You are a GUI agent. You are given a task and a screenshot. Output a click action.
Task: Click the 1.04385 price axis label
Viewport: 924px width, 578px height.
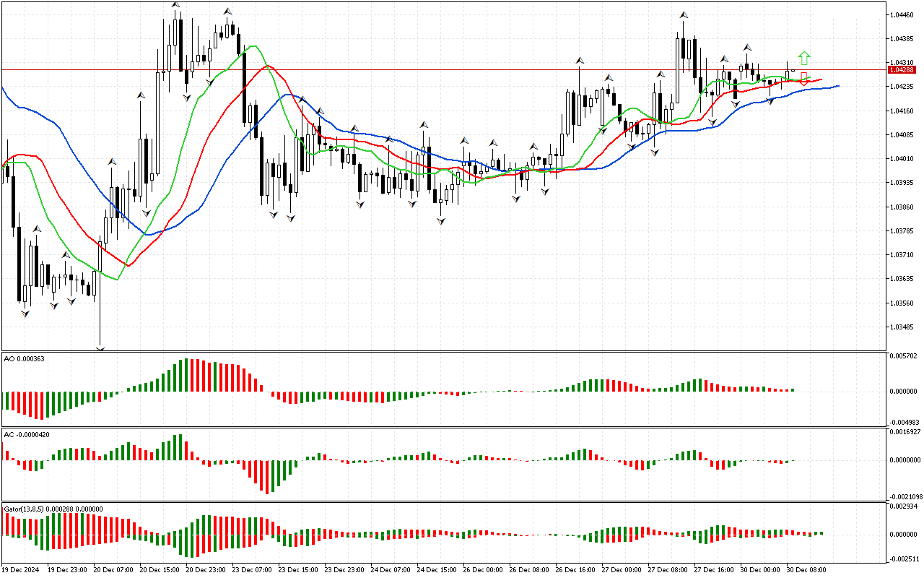click(903, 38)
